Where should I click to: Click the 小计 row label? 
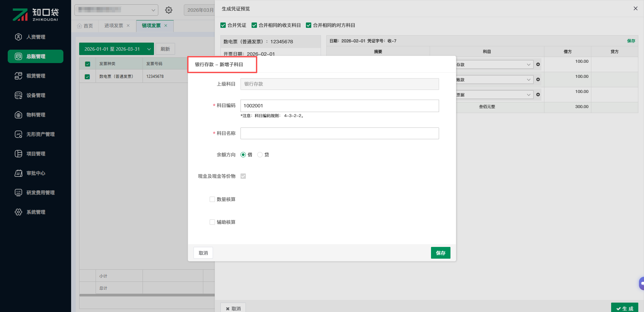pos(103,276)
